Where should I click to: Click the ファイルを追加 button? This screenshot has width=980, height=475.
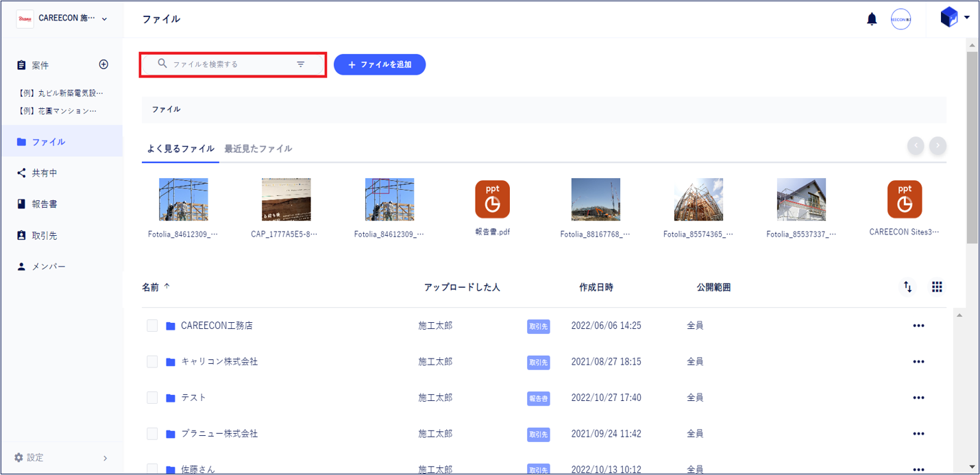click(x=380, y=64)
